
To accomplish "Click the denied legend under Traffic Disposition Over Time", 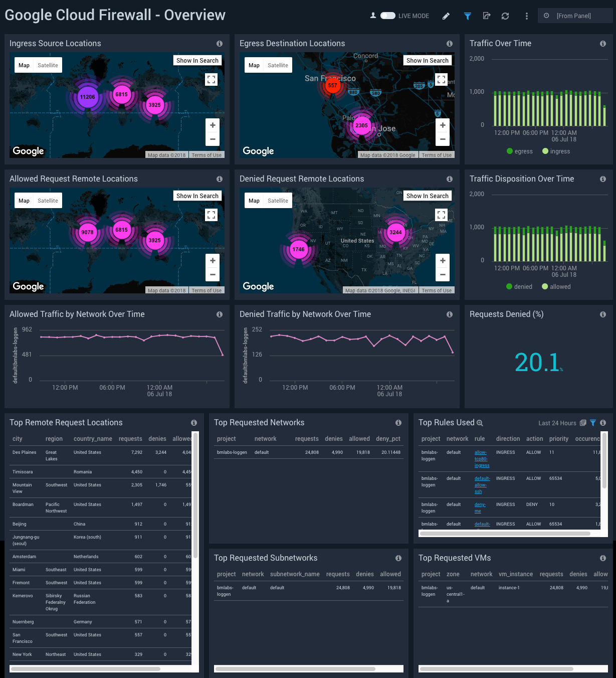I will 519,286.
